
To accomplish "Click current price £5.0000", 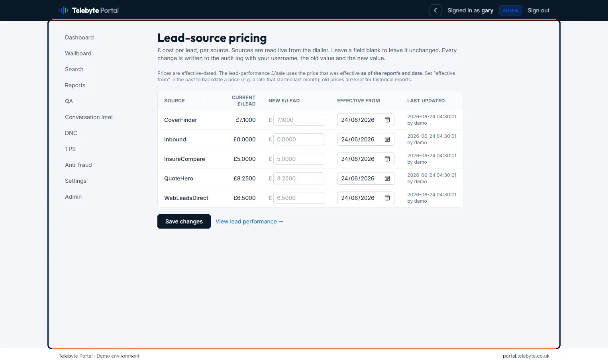I will pyautogui.click(x=245, y=159).
